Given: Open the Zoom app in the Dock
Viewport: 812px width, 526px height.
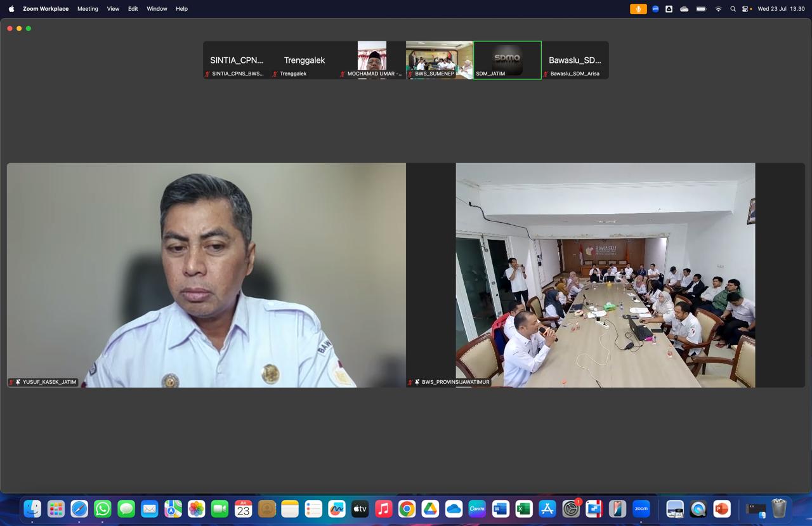Looking at the screenshot, I should 641,509.
